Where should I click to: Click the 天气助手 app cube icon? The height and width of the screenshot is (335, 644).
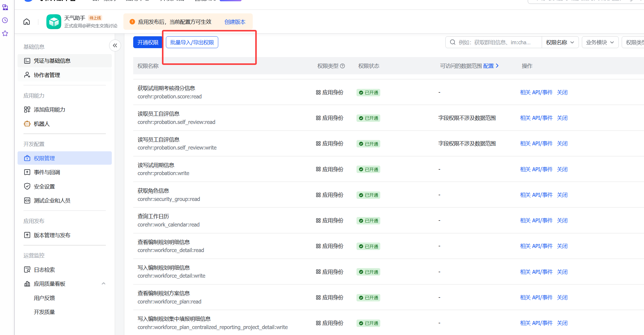[x=54, y=22]
